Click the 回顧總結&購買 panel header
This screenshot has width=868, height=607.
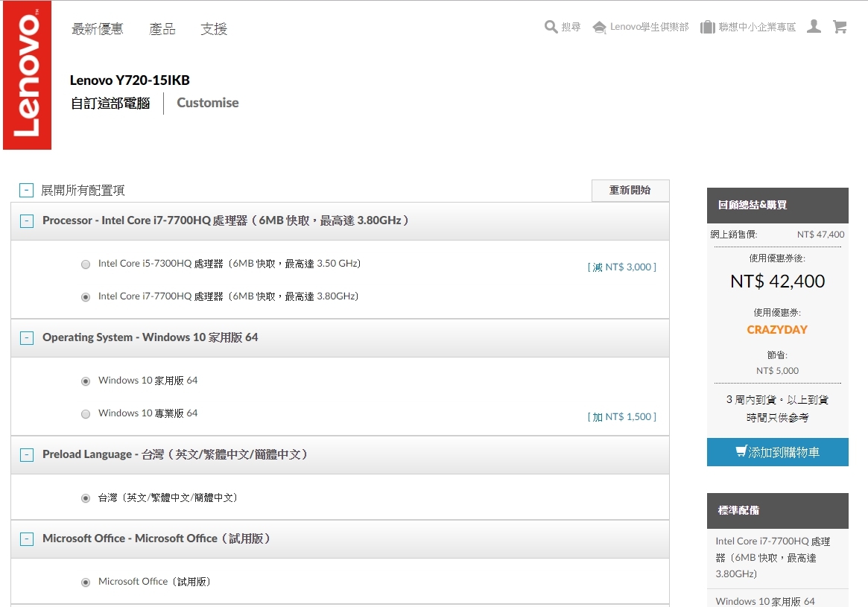(x=777, y=206)
